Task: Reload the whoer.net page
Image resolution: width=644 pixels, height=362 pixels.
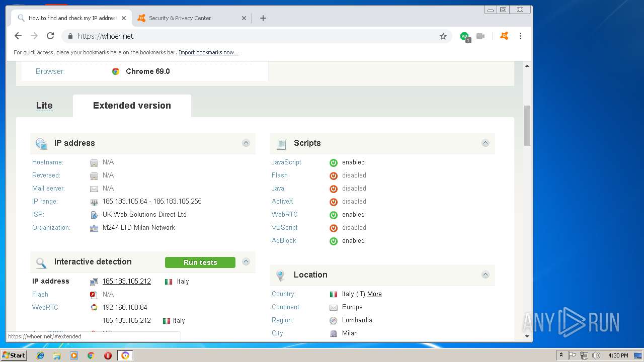Action: click(x=50, y=36)
